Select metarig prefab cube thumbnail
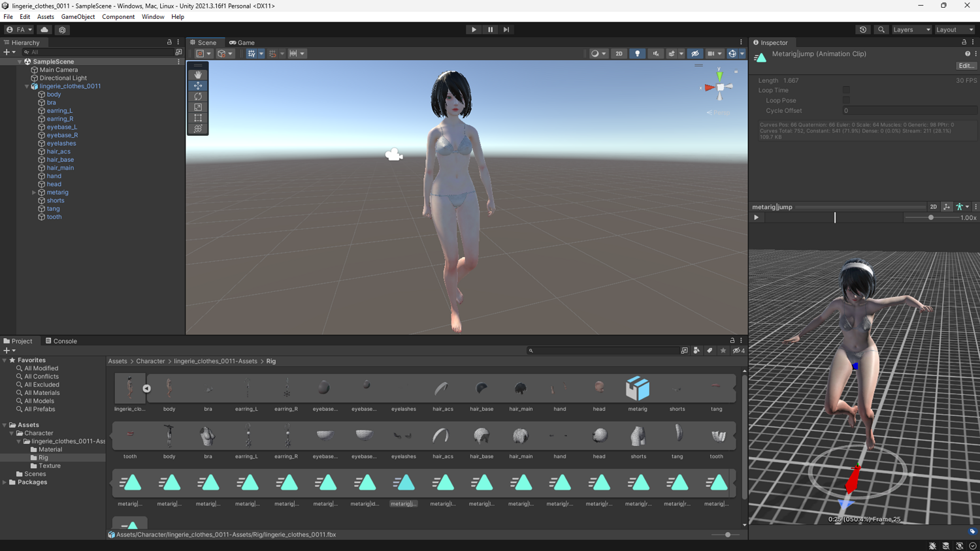The image size is (980, 551). click(x=638, y=388)
